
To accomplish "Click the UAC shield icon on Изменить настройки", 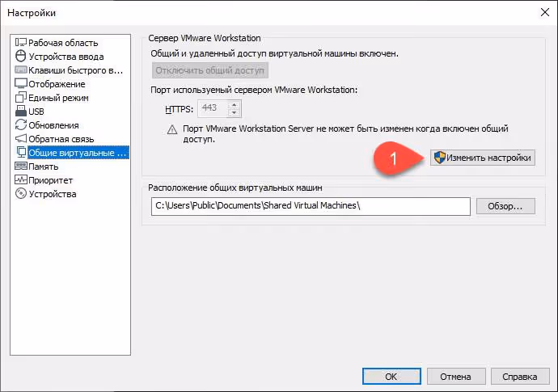I will coord(440,158).
